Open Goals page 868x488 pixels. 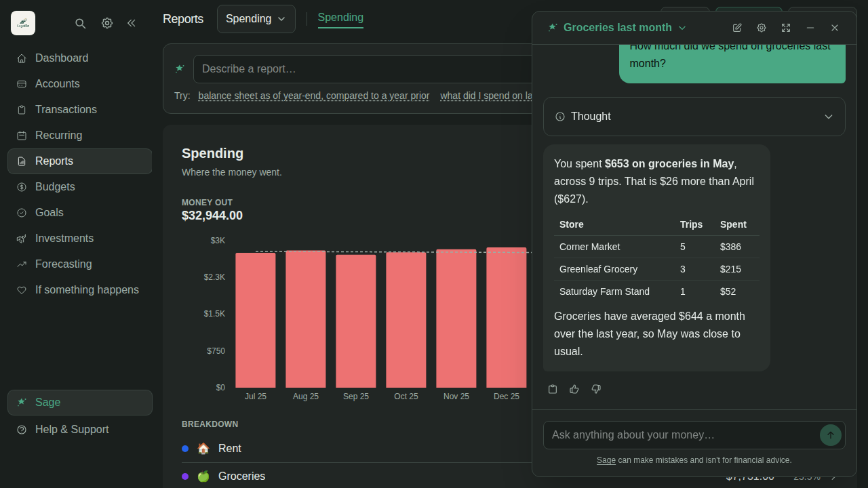point(80,213)
